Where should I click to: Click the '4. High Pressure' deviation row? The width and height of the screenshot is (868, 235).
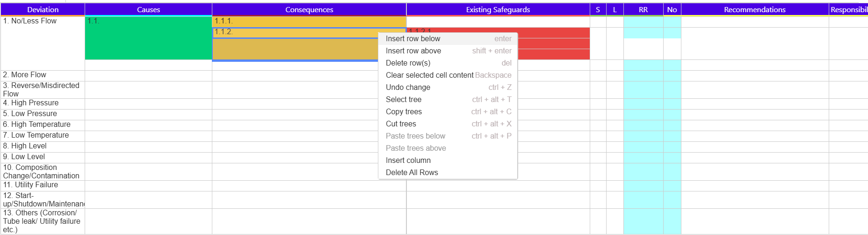[x=43, y=103]
